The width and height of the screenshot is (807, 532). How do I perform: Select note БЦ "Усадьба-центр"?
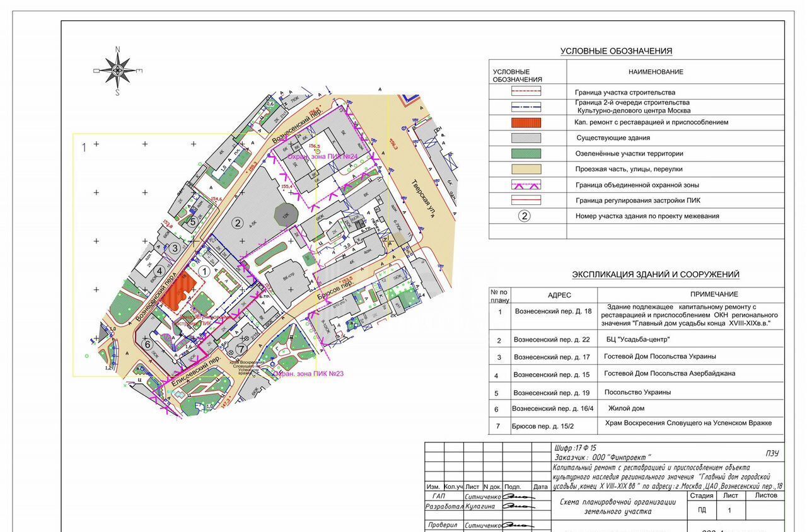click(638, 340)
